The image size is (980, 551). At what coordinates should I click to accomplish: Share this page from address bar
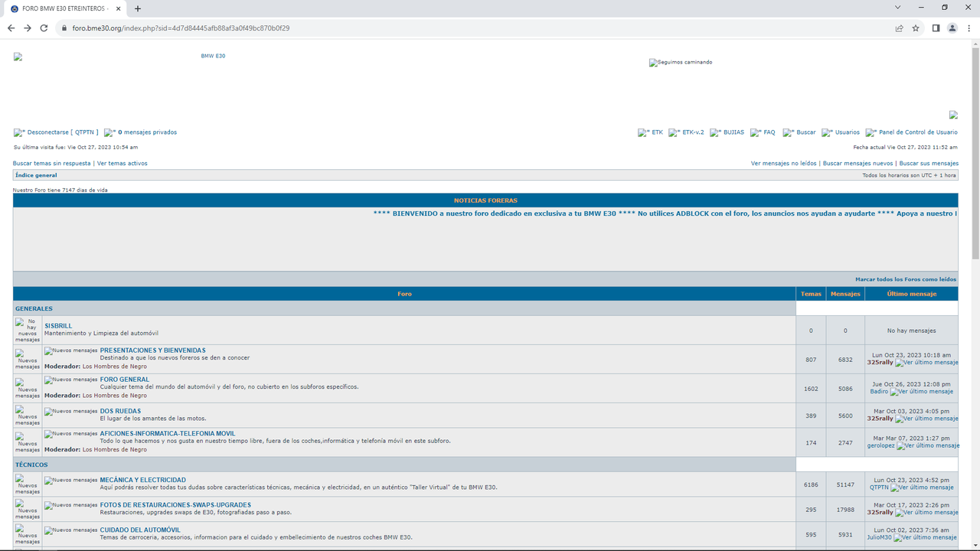899,28
